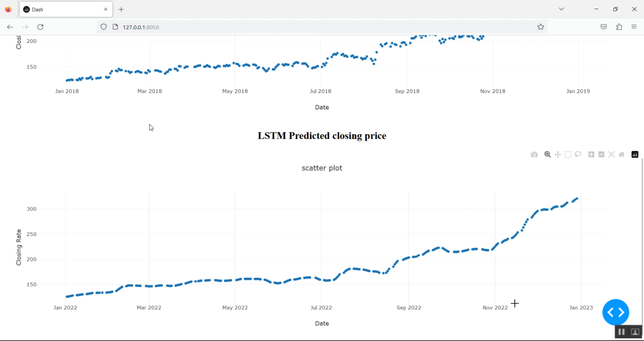Open tracking protection via the shield icon
Viewport: 644px width, 341px height.
pos(103,27)
